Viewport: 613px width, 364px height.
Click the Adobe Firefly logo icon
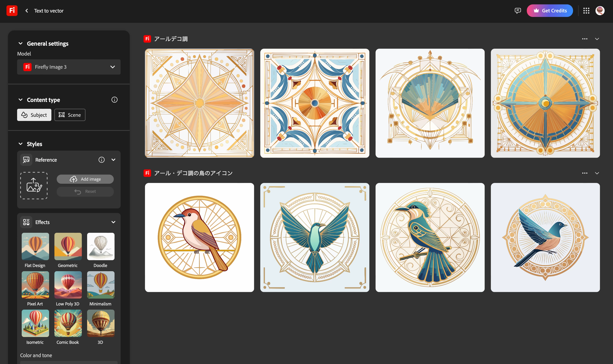point(12,10)
